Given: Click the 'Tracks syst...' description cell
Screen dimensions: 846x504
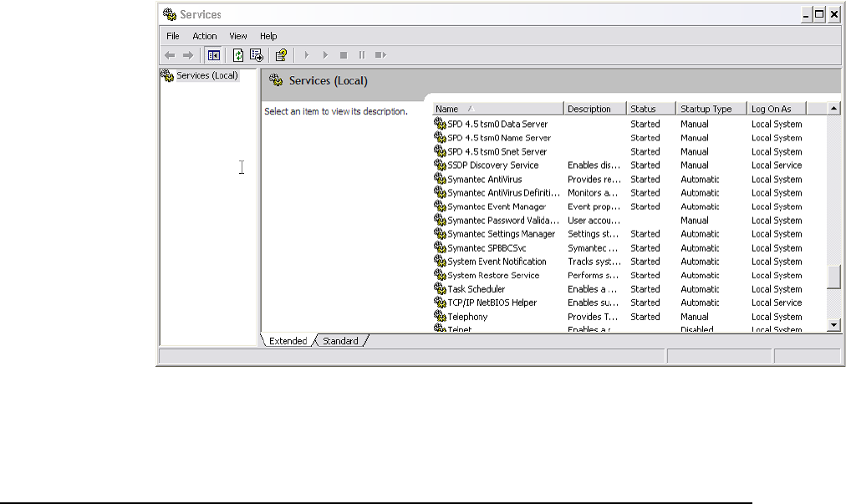Looking at the screenshot, I should (x=594, y=261).
